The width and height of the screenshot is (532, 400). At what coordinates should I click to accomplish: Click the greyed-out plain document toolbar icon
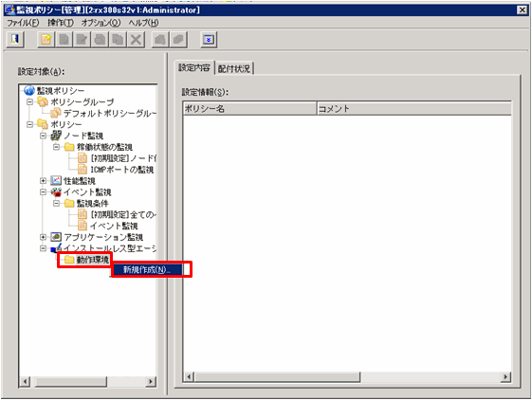pos(64,40)
